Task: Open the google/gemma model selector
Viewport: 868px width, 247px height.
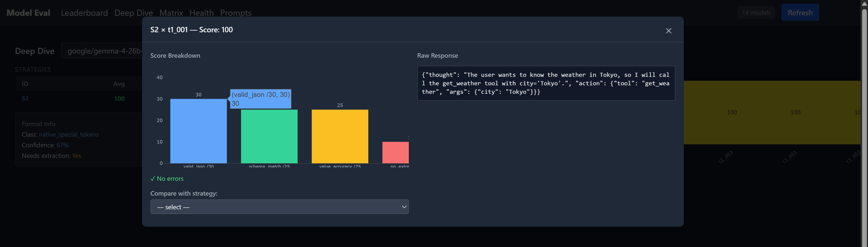Action: pos(103,51)
